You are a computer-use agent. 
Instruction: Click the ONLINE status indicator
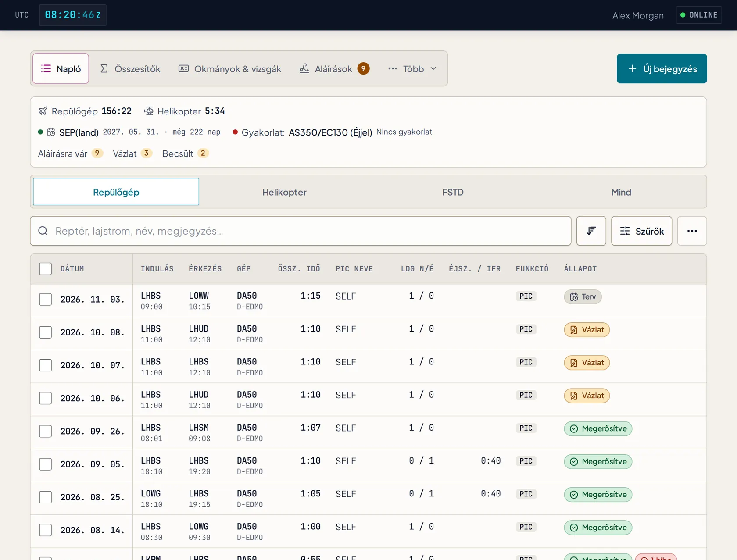tap(699, 15)
